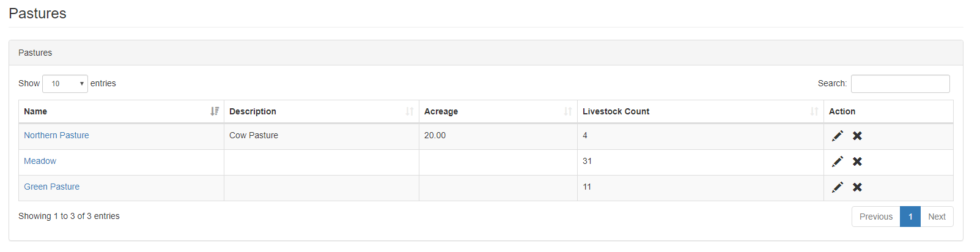Open the Show entries dropdown
This screenshot has width=980, height=252.
click(x=65, y=84)
